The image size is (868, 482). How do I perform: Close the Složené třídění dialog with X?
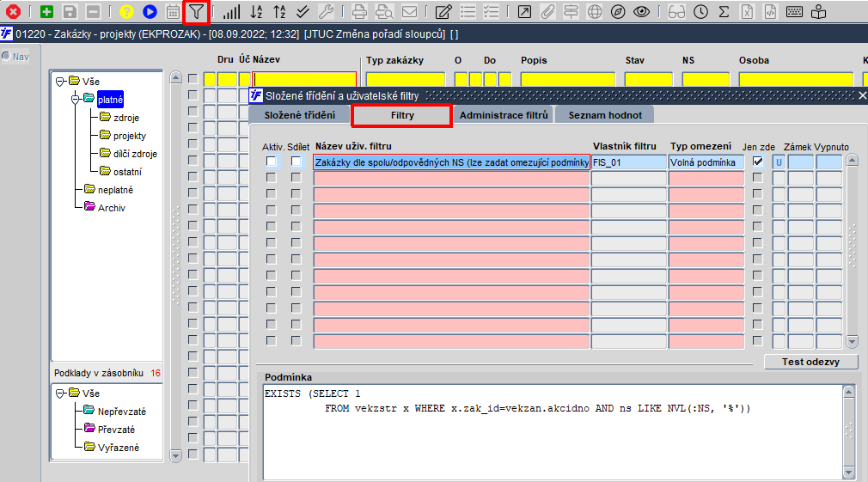(x=862, y=95)
